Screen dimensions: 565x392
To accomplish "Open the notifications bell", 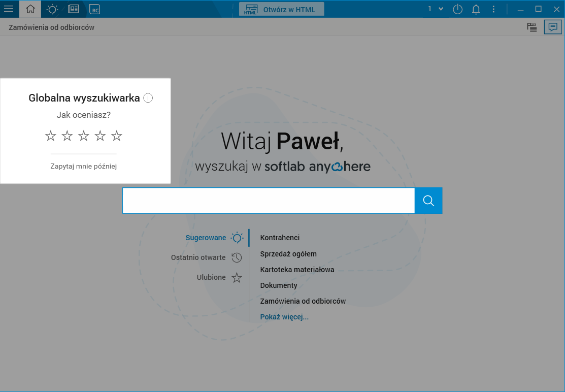I will click(x=476, y=9).
